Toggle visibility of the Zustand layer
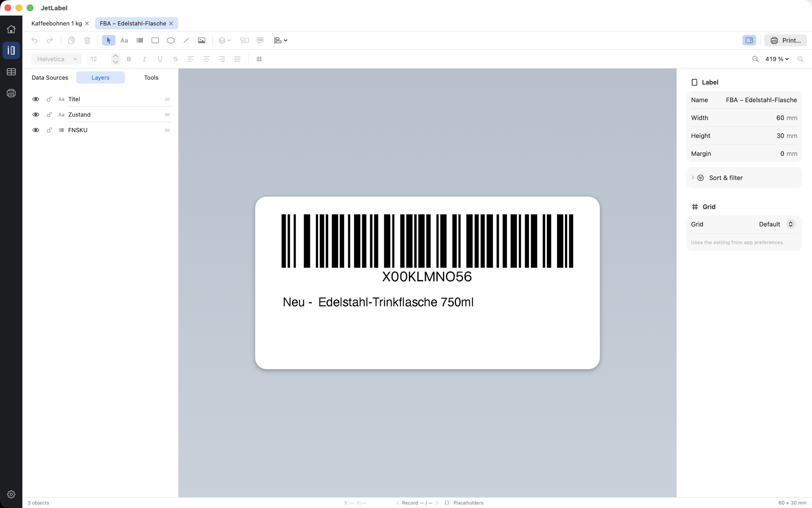This screenshot has width=812, height=508. (x=36, y=115)
